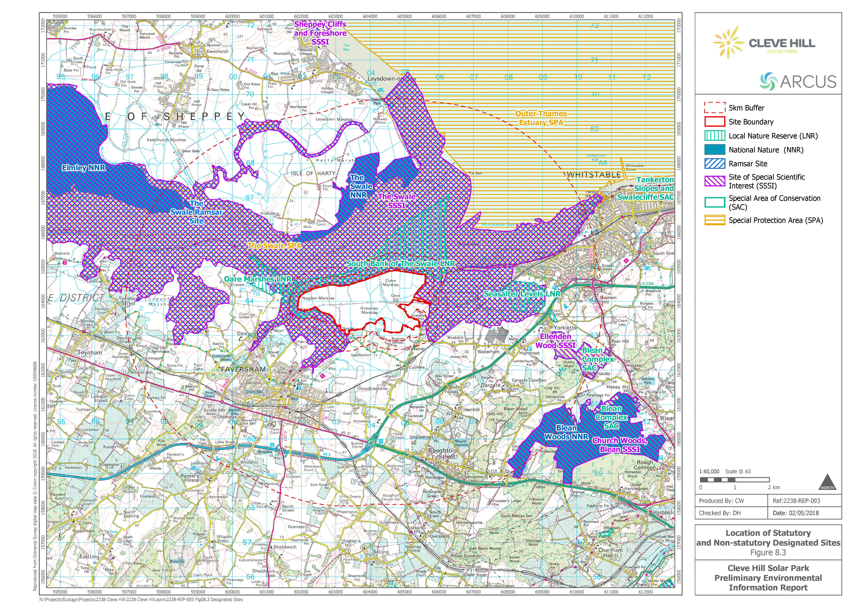The image size is (868, 614).
Task: Click the National Nature NNR blue swatch
Action: 715,150
